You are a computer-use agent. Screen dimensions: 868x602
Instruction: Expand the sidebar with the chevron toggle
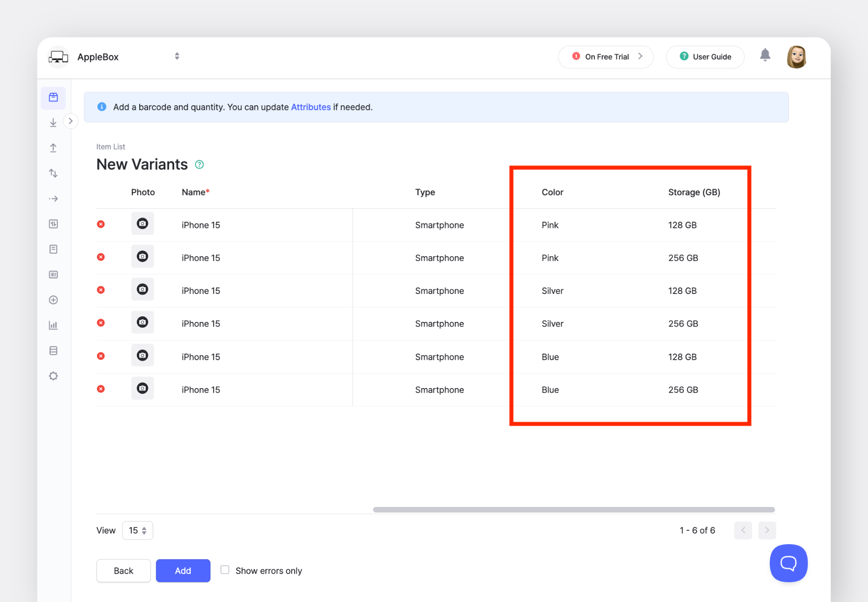[71, 121]
